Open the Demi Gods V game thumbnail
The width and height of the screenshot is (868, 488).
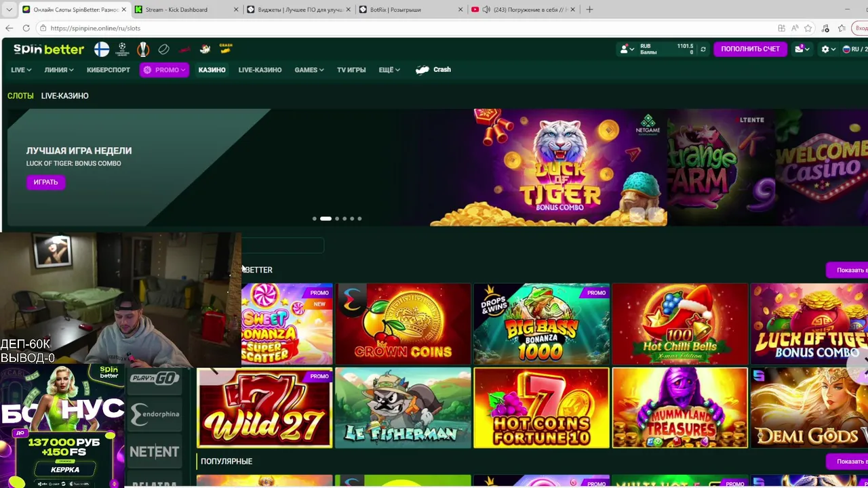point(809,408)
